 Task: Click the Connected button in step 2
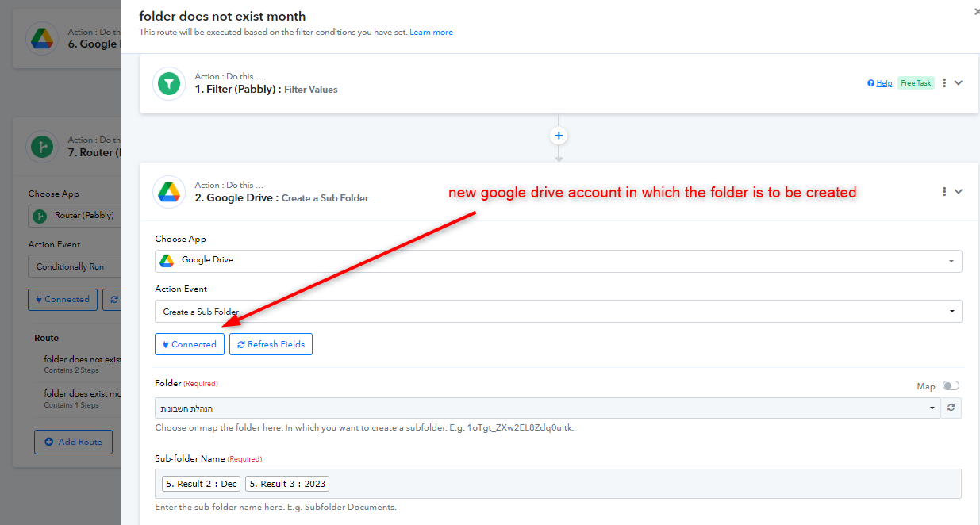click(190, 344)
